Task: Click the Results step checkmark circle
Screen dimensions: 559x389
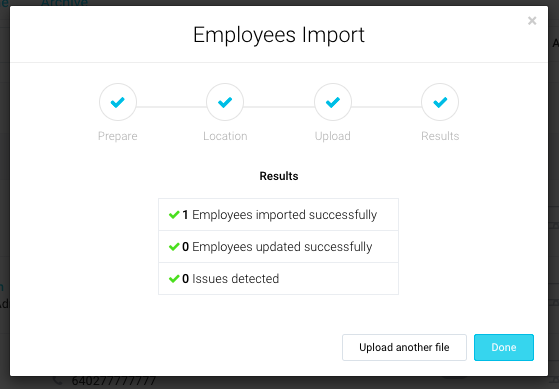Action: coord(440,102)
